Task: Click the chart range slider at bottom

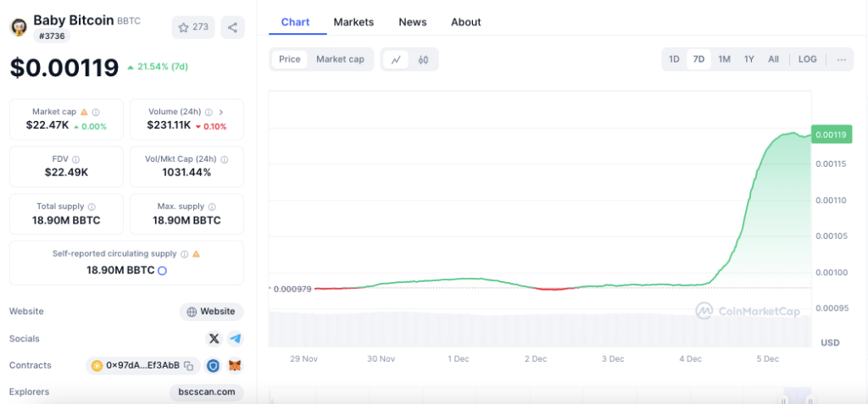Action: [x=795, y=396]
